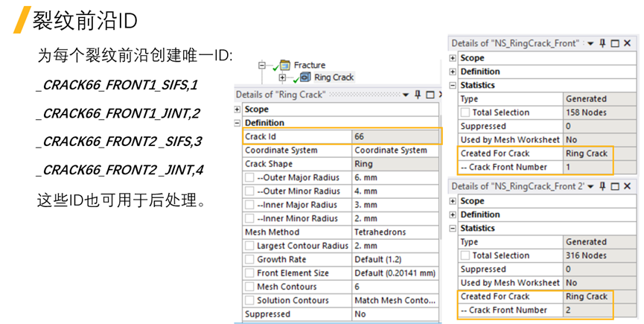Click the Fracture folder icon in tree

click(285, 65)
